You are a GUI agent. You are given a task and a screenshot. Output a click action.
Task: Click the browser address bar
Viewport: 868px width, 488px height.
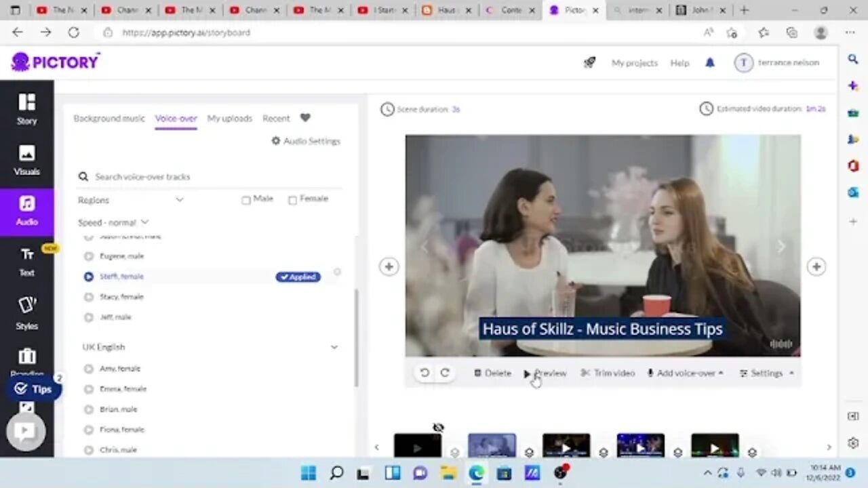tap(400, 32)
